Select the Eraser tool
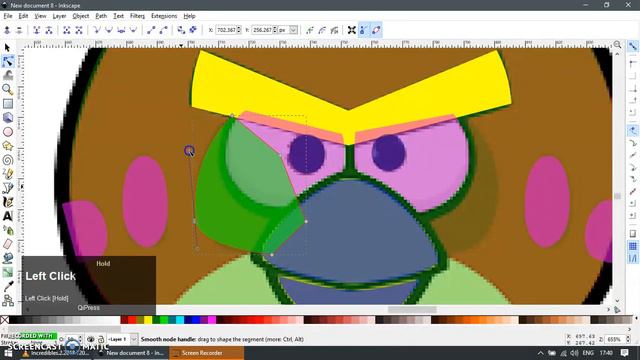 point(7,244)
